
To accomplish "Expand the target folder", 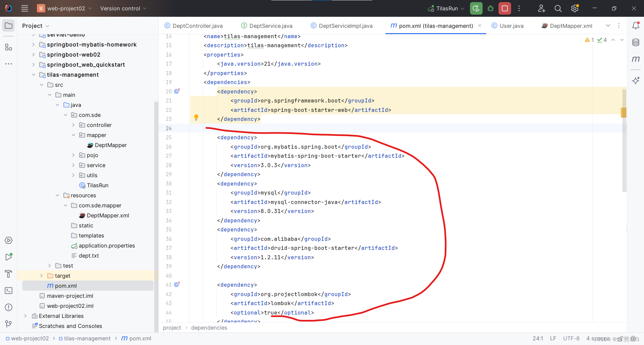I will click(42, 276).
